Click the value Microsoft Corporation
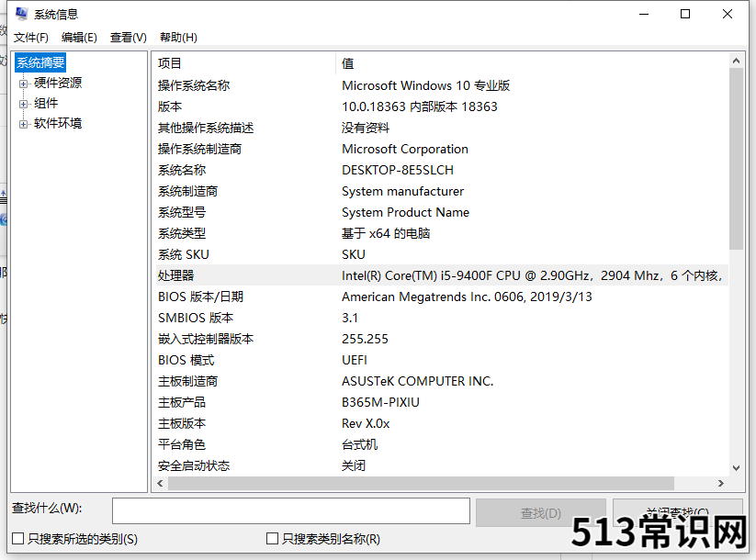The image size is (756, 560). [405, 150]
